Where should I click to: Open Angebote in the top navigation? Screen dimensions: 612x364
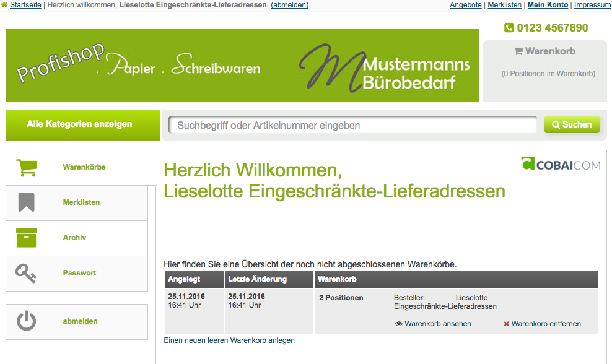pyautogui.click(x=465, y=5)
